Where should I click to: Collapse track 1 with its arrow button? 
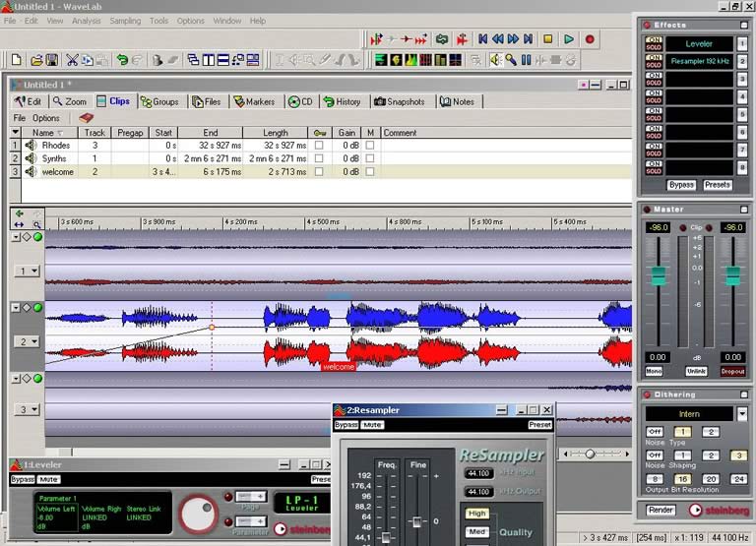click(x=16, y=237)
